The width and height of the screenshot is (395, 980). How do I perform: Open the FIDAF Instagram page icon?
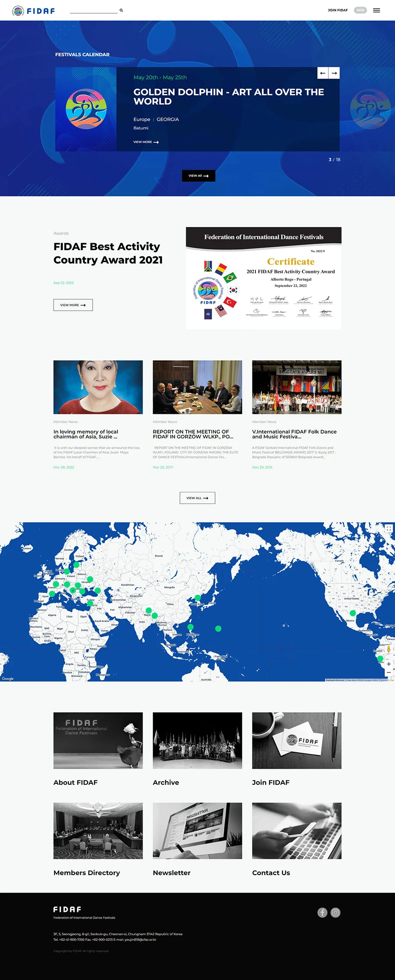(335, 912)
